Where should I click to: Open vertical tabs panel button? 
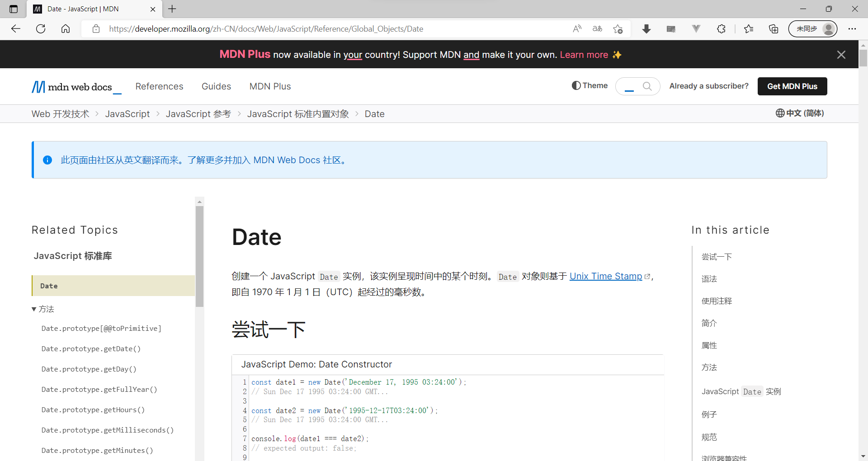[x=13, y=9]
